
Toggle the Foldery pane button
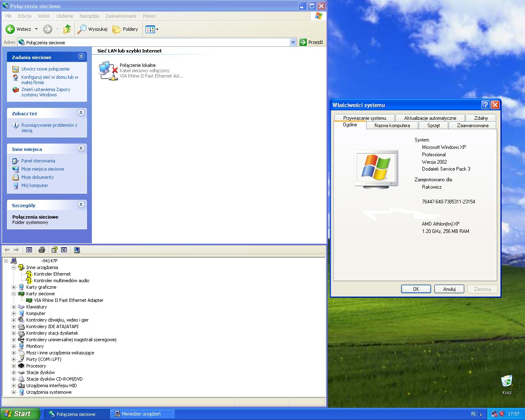(126, 29)
